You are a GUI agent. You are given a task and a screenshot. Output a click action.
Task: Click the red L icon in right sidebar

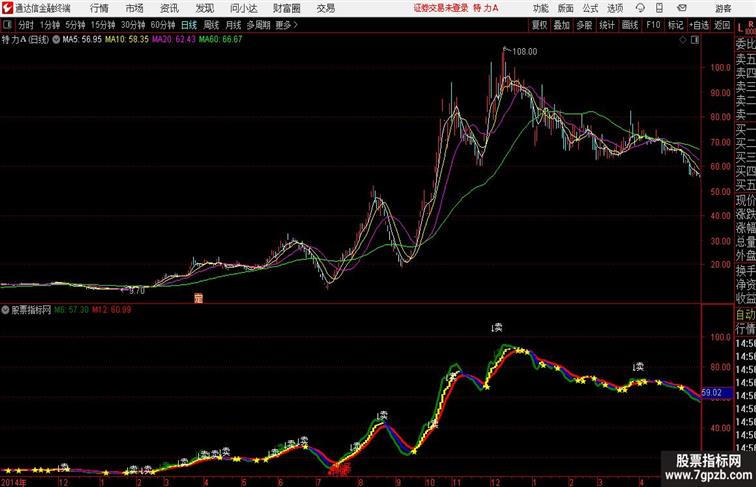click(740, 27)
